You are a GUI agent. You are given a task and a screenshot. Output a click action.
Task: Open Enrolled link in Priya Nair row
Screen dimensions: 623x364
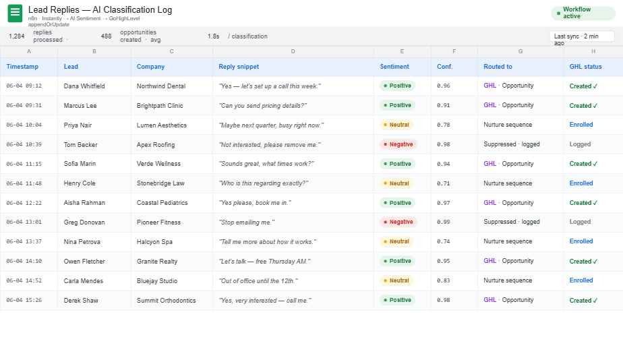click(581, 125)
